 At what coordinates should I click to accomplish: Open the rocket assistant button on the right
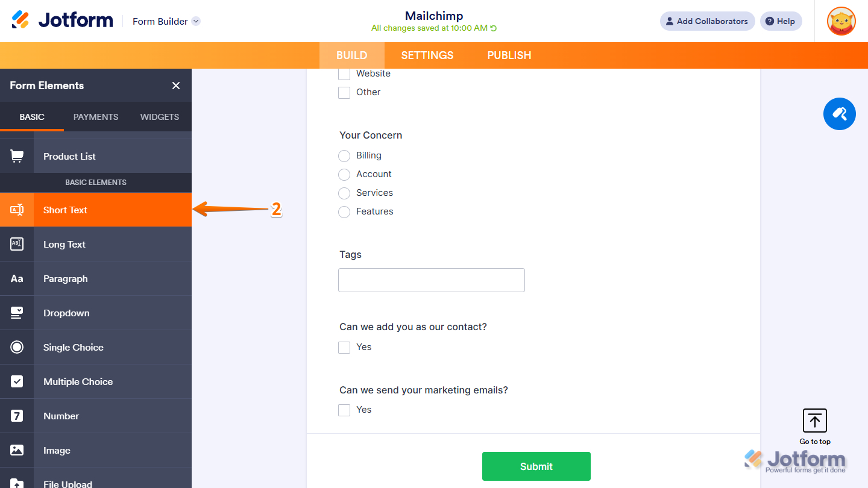(x=840, y=114)
